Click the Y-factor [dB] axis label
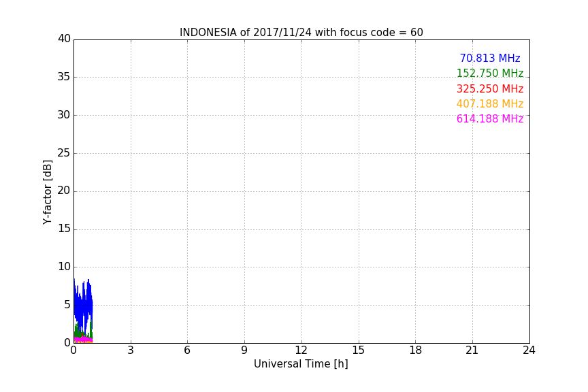Viewport: 588px width, 392px height. (48, 192)
